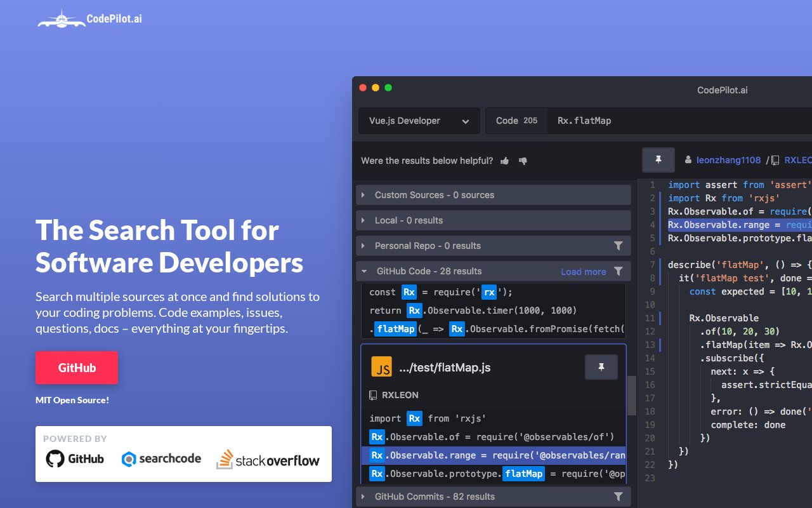The image size is (812, 508).
Task: Click the results list scrollbar
Action: click(632, 396)
